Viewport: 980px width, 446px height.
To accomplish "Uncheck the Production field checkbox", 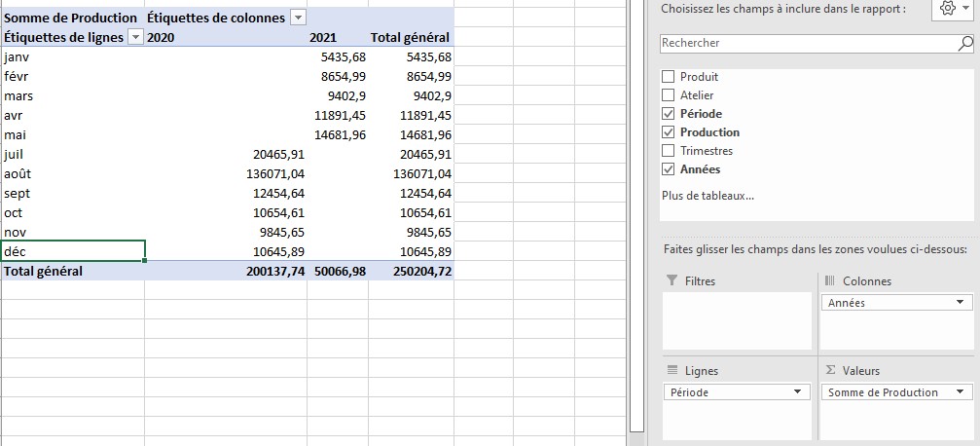I will [669, 132].
